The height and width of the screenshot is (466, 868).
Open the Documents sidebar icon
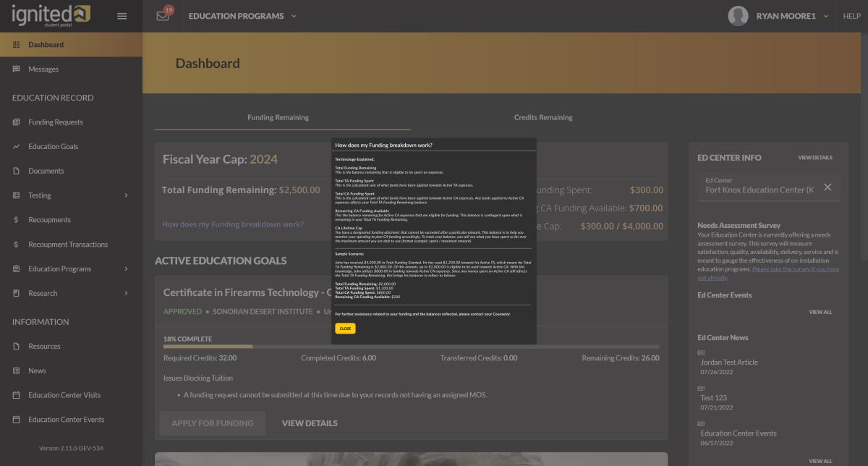(16, 171)
